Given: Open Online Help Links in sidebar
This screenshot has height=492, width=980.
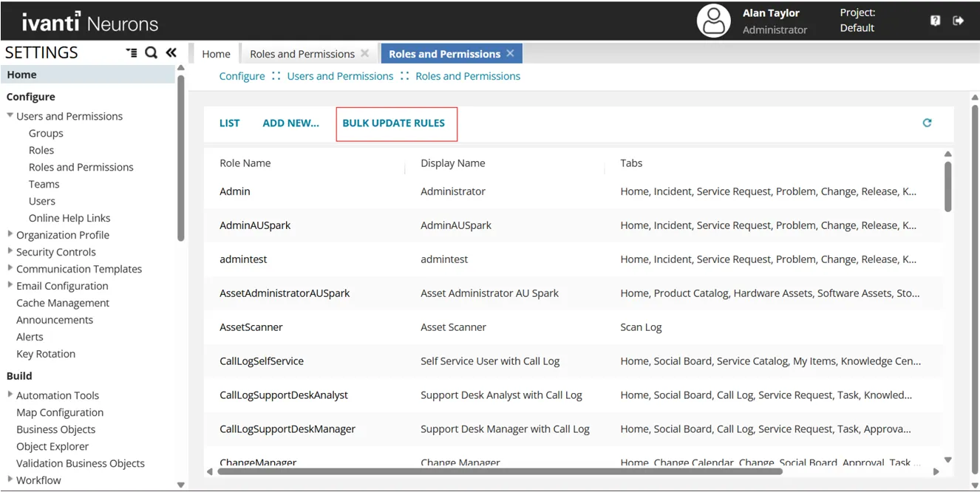Looking at the screenshot, I should click(x=69, y=218).
